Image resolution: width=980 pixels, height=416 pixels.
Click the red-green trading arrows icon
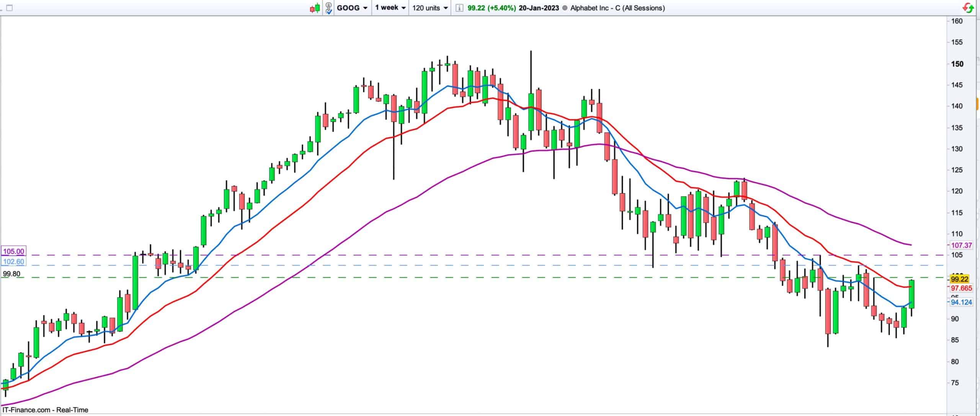(x=969, y=8)
